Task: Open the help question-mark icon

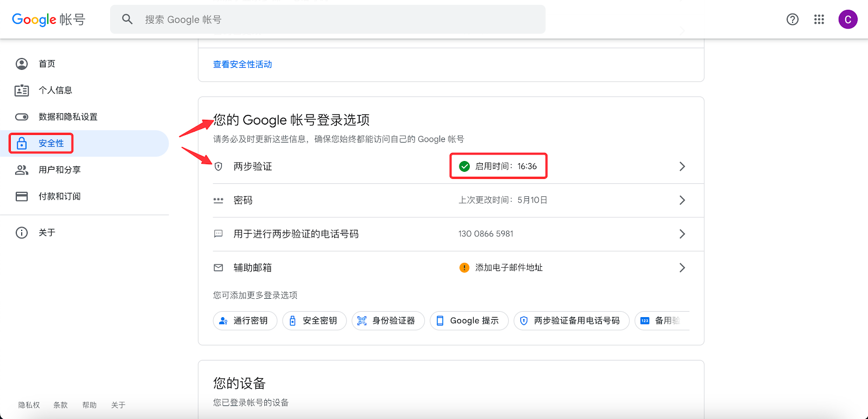Action: [x=793, y=20]
